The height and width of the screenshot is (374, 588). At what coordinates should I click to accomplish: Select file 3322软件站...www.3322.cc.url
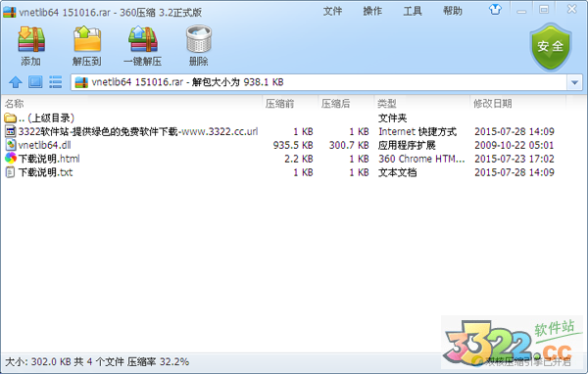(x=138, y=131)
